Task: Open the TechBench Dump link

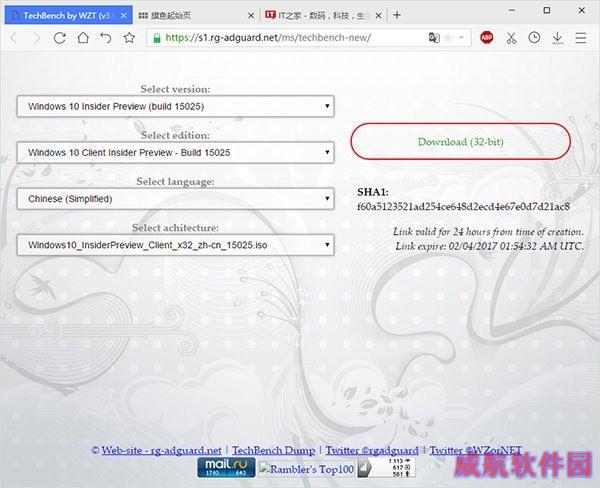Action: tap(273, 451)
